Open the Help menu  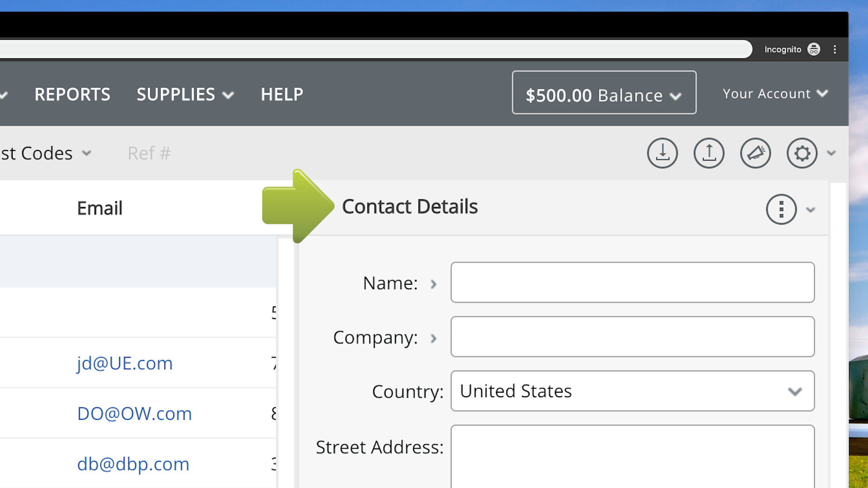tap(282, 94)
